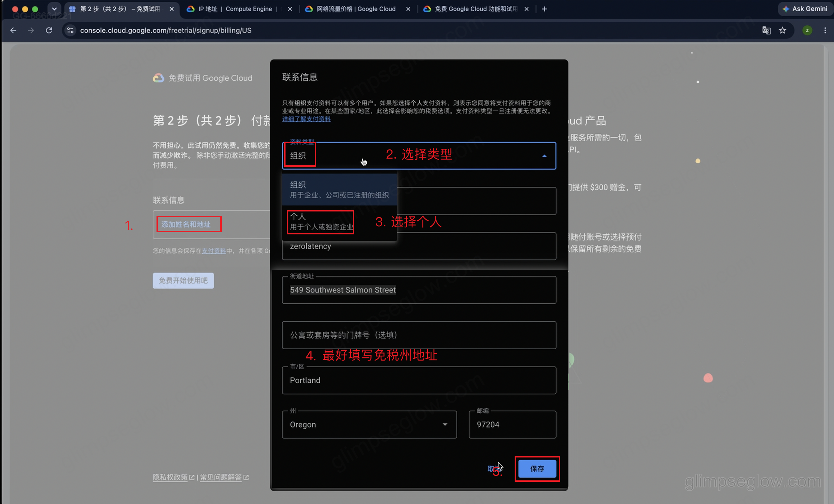
Task: Open the Chrome profile avatar
Action: point(807,30)
